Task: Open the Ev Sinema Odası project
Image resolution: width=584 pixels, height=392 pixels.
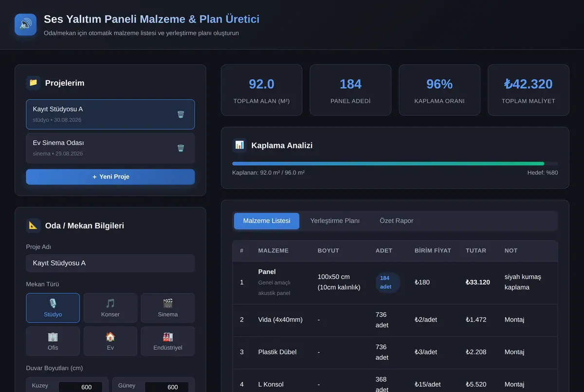Action: coord(110,148)
